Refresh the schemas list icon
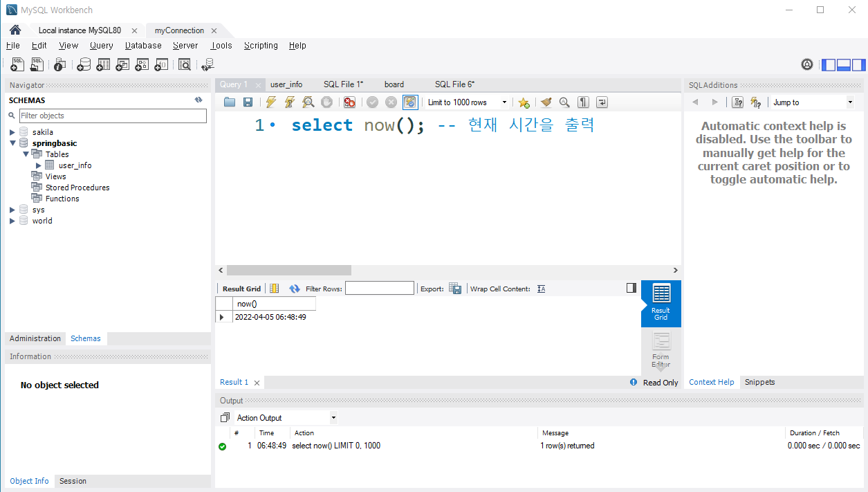Image resolution: width=868 pixels, height=492 pixels. [x=198, y=100]
